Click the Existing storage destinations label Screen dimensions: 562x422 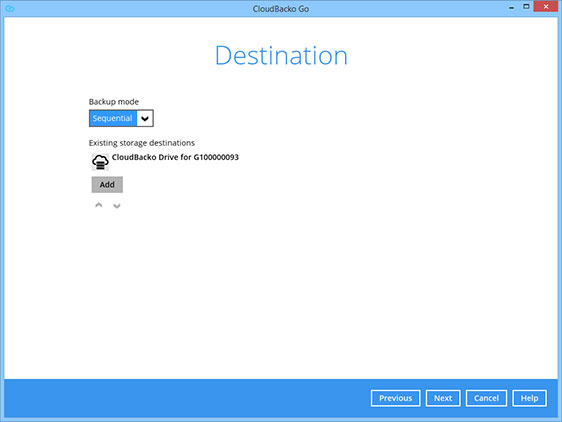click(x=142, y=143)
